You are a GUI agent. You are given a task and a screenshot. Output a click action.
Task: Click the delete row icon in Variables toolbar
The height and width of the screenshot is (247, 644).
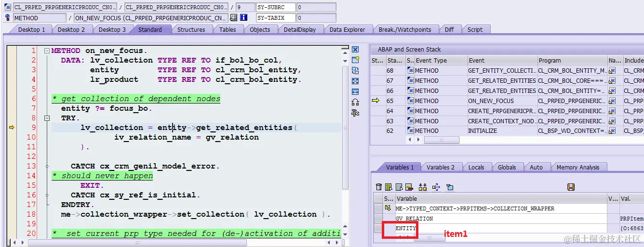coord(409,187)
